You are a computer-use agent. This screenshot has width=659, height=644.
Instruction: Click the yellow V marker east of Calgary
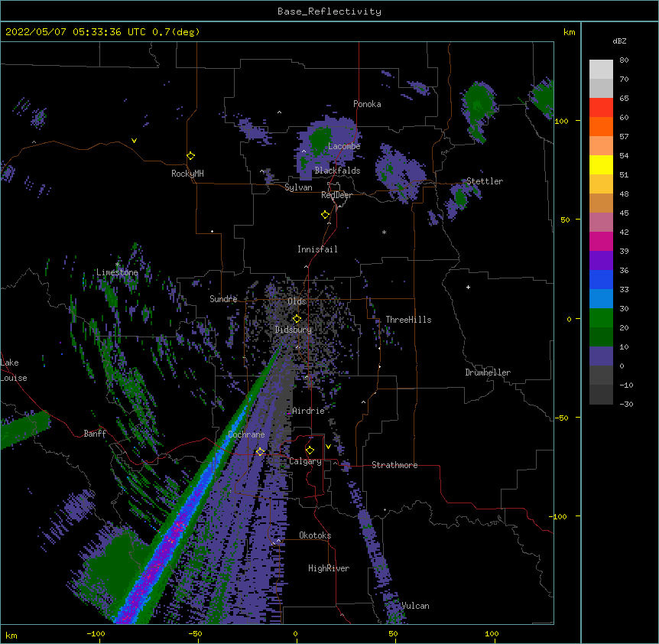(x=328, y=447)
